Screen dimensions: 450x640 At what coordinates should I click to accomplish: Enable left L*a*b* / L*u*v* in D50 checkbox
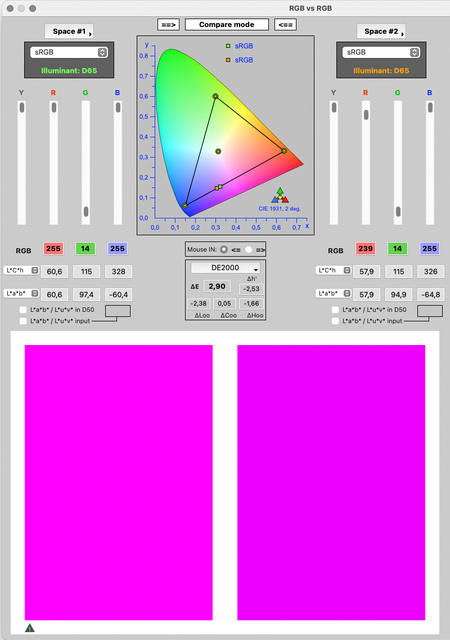click(23, 310)
